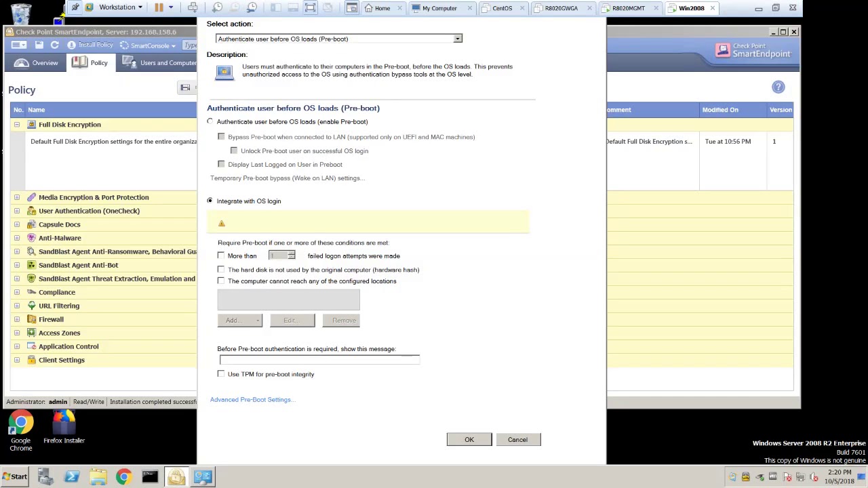Open the Overview tab in SmartEndpoint
Viewport: 868px width, 488px height.
pos(37,63)
